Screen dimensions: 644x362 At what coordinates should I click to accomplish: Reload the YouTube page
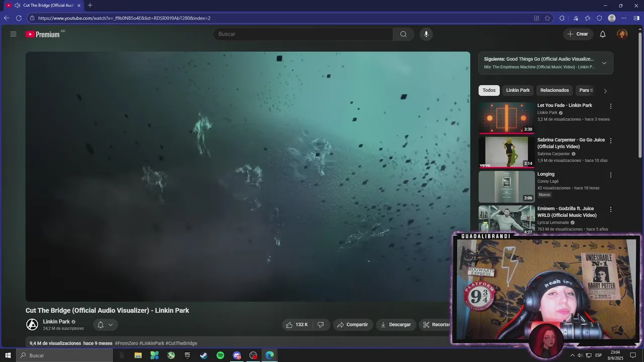[19, 18]
